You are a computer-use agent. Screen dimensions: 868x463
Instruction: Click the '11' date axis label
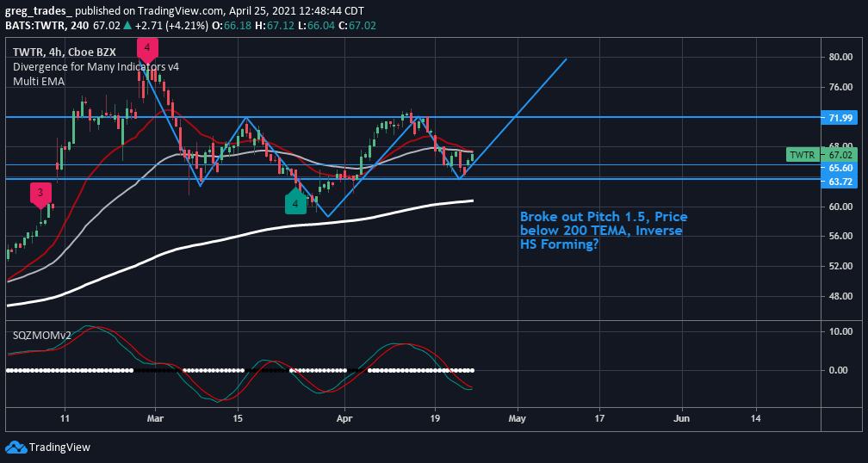pyautogui.click(x=65, y=419)
